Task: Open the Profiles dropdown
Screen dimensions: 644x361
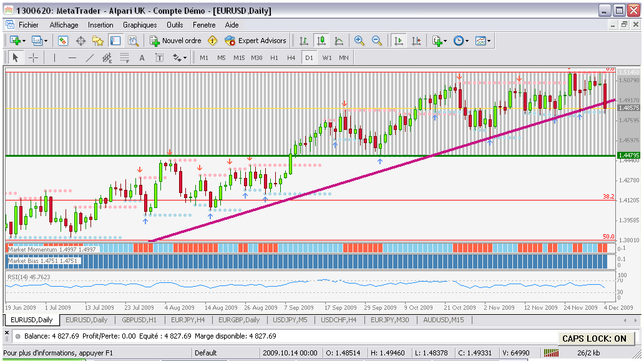Action: [x=39, y=41]
